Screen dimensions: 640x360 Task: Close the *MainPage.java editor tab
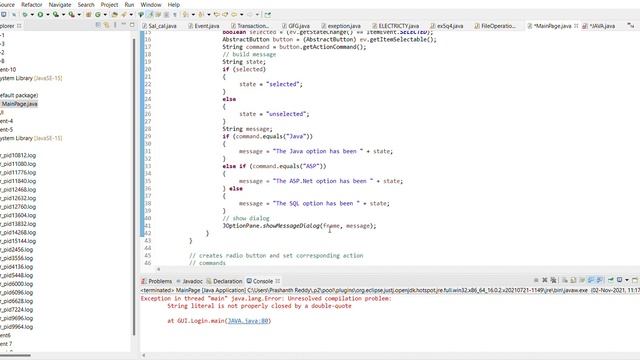pyautogui.click(x=576, y=26)
